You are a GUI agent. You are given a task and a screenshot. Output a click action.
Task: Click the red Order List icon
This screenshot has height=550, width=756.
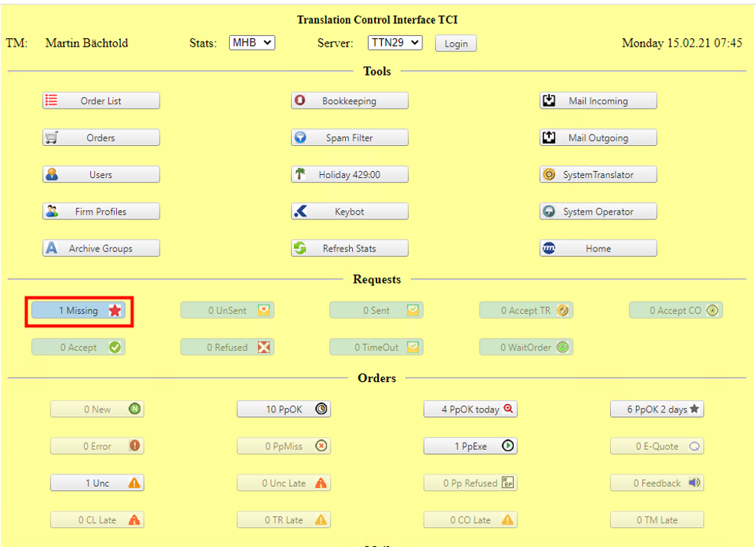click(51, 100)
